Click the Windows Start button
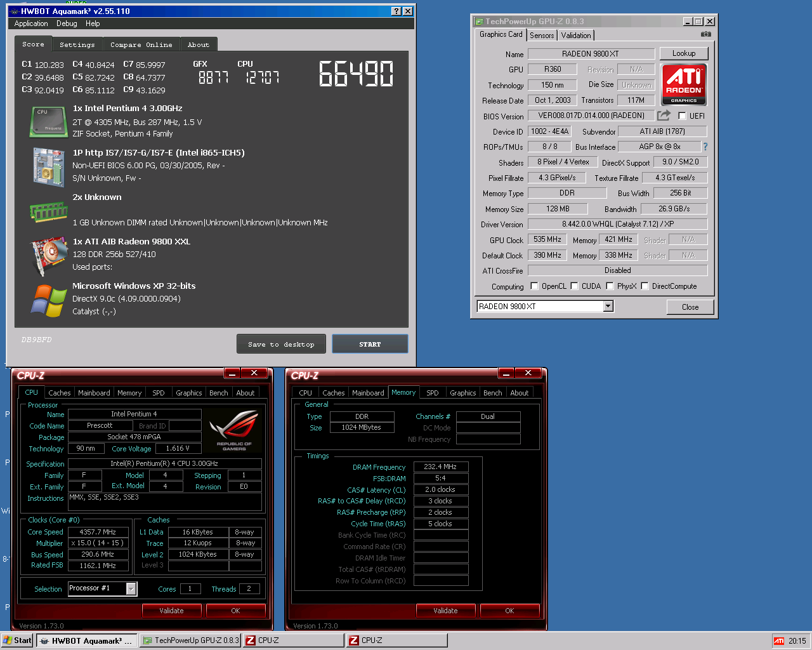The image size is (812, 650). pyautogui.click(x=17, y=640)
